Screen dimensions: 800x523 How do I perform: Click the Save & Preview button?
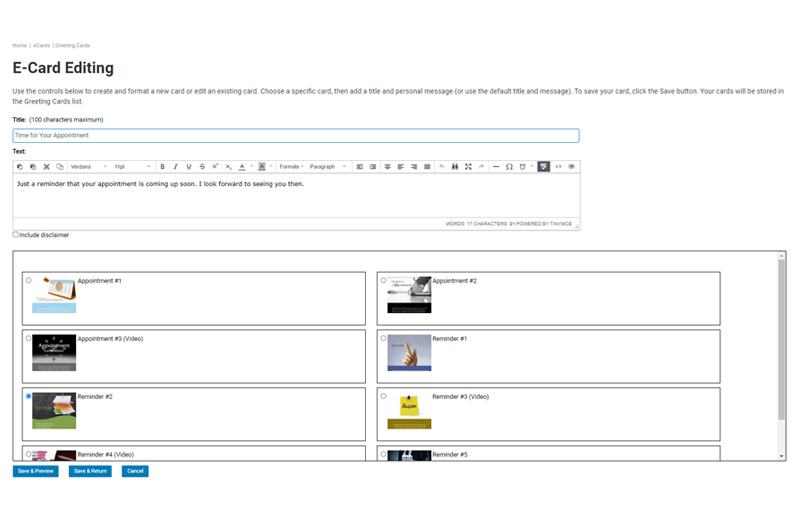coord(35,471)
